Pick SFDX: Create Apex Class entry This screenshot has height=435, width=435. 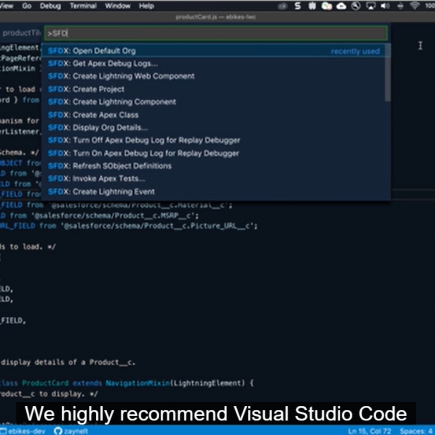click(x=216, y=115)
